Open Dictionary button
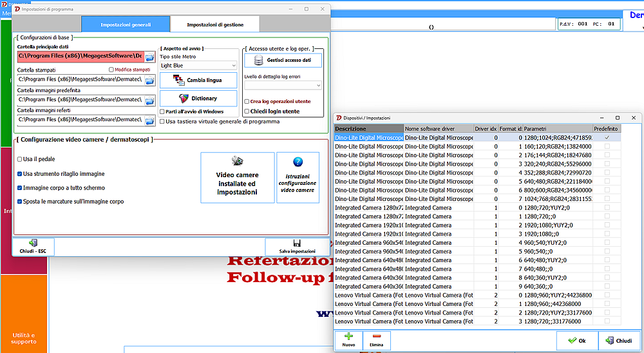Image resolution: width=644 pixels, height=353 pixels. pyautogui.click(x=198, y=98)
